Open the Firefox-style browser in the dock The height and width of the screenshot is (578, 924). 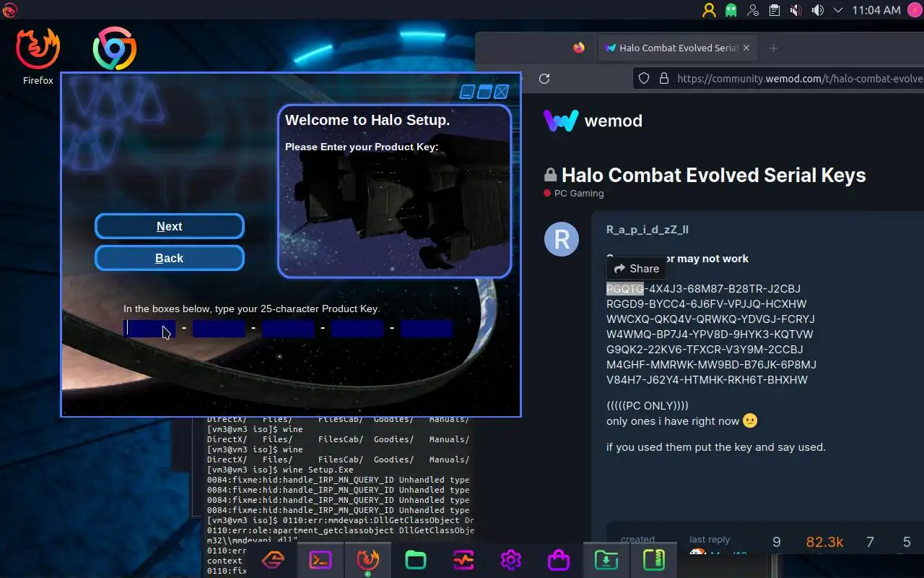368,560
